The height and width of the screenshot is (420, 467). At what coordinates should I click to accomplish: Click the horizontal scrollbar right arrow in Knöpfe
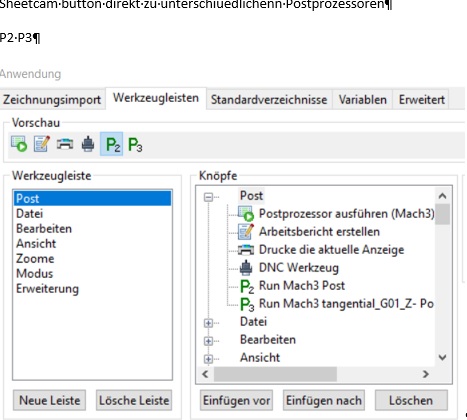coord(425,374)
